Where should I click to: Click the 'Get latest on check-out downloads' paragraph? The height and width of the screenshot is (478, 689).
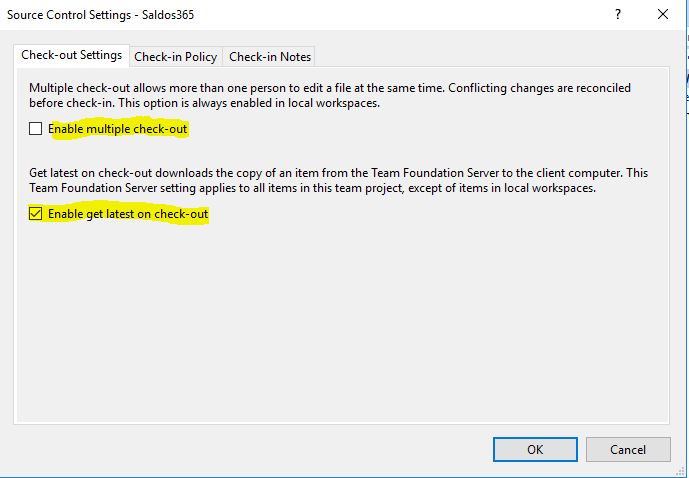point(339,180)
